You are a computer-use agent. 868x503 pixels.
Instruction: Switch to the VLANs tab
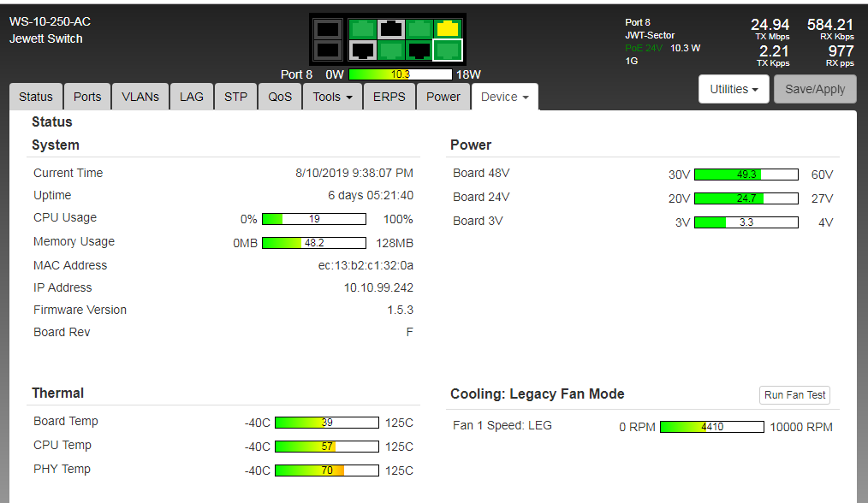140,97
